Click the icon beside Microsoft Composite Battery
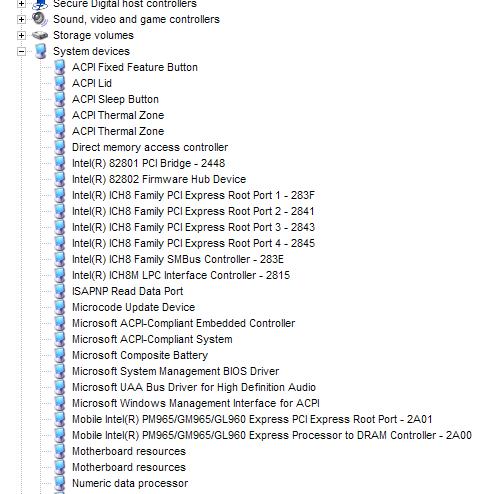The image size is (486, 494). pyautogui.click(x=60, y=355)
